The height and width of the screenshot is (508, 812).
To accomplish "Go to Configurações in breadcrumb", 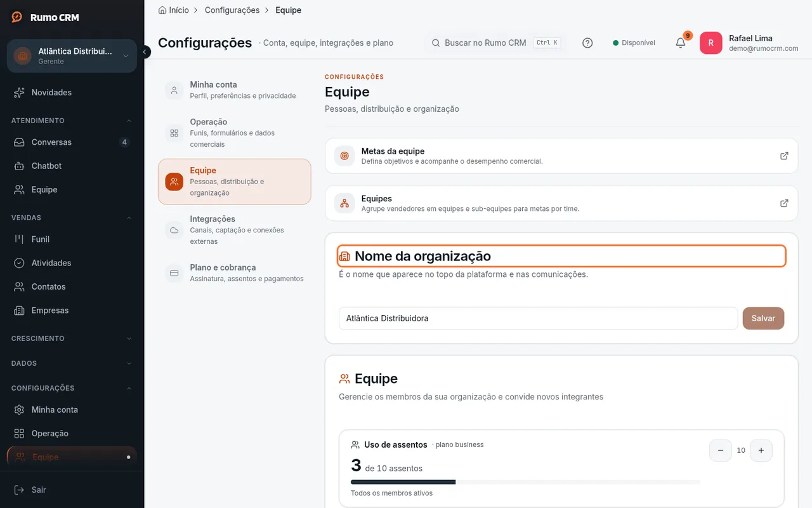I will 232,10.
